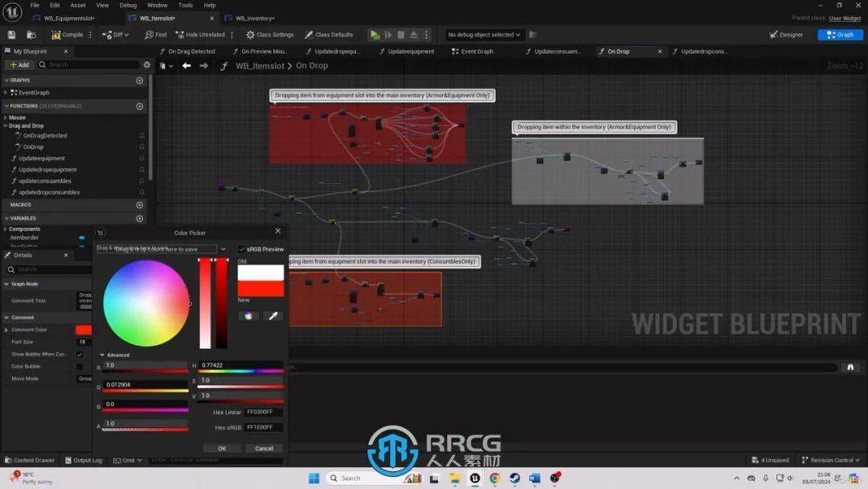Viewport: 868px width, 489px height.
Task: Click the Save blueprint floppy icon
Action: coord(12,35)
